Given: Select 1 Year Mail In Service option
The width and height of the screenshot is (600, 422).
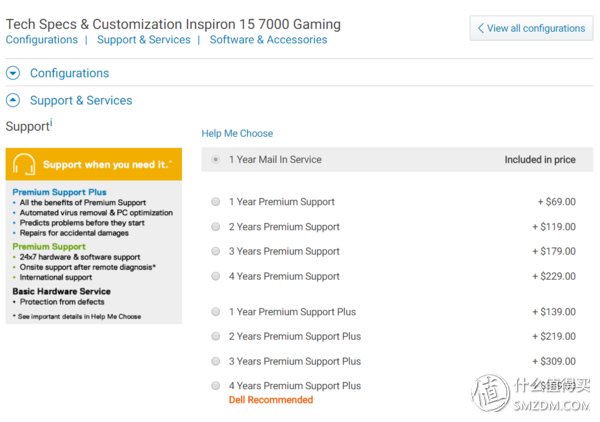Looking at the screenshot, I should [x=216, y=159].
